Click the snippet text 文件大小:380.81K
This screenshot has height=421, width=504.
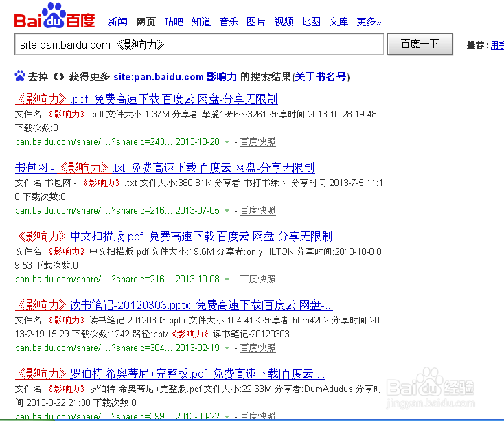(x=176, y=183)
